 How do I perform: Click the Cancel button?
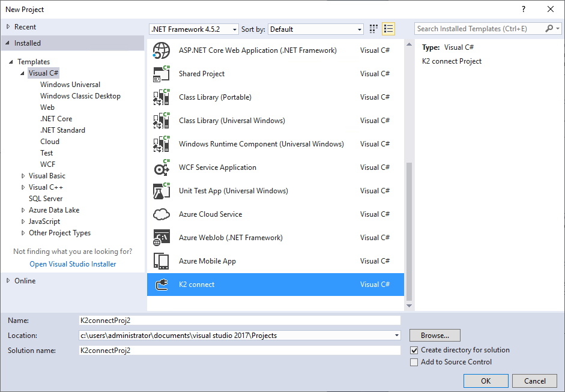tap(535, 381)
